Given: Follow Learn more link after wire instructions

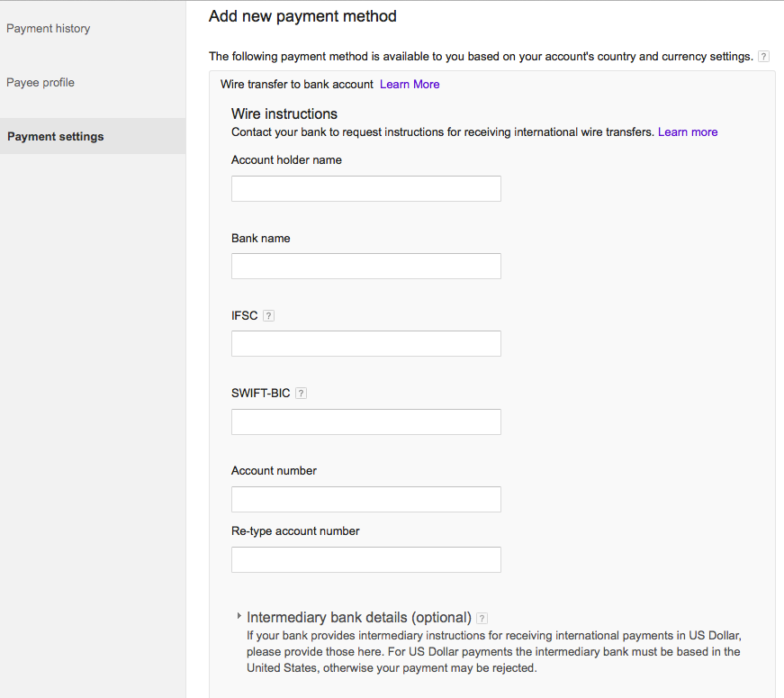Looking at the screenshot, I should [688, 132].
